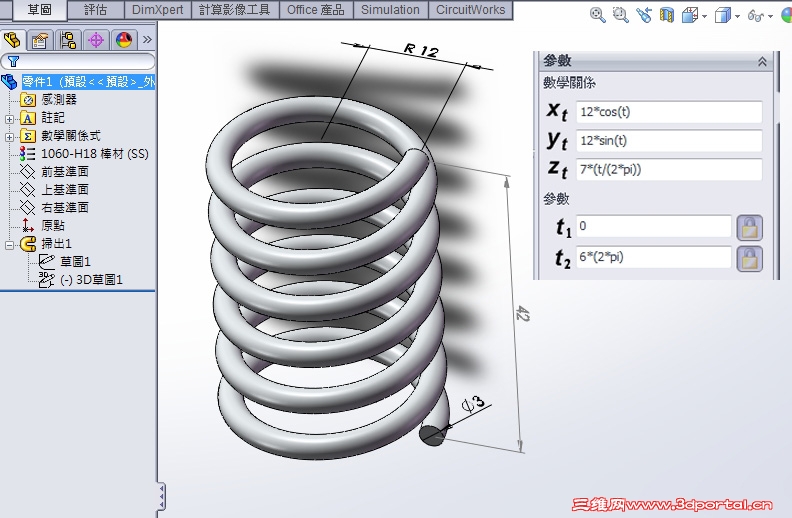Screen dimensions: 792x518
Task: Select the φ3 diameter dimension
Action: tap(473, 404)
